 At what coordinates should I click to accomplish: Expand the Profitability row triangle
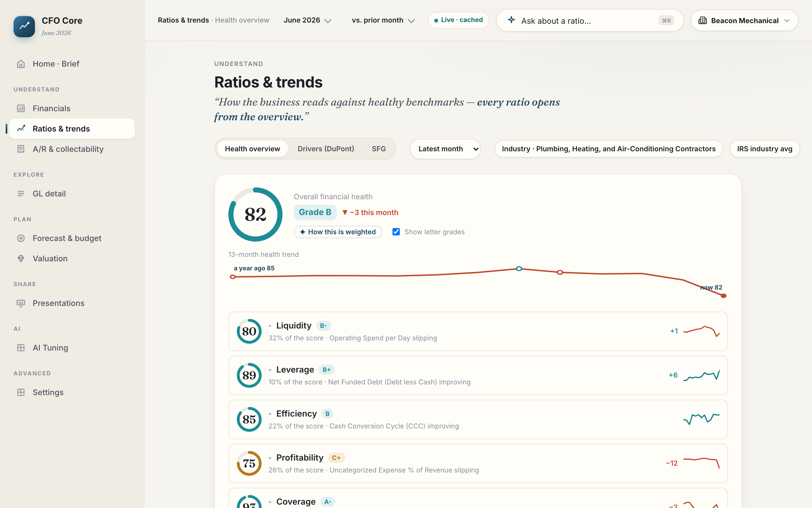click(270, 458)
